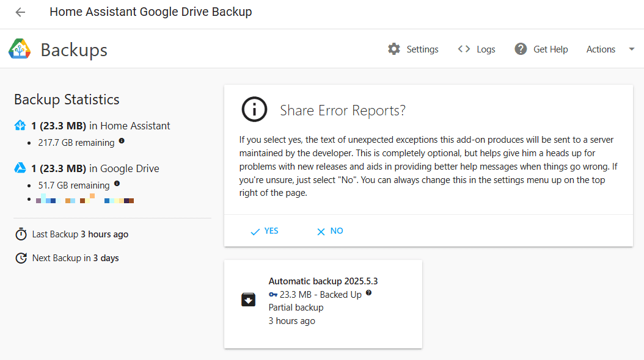Click the "Partial backup" label
Screen dimensions: 644x360
pyautogui.click(x=296, y=308)
